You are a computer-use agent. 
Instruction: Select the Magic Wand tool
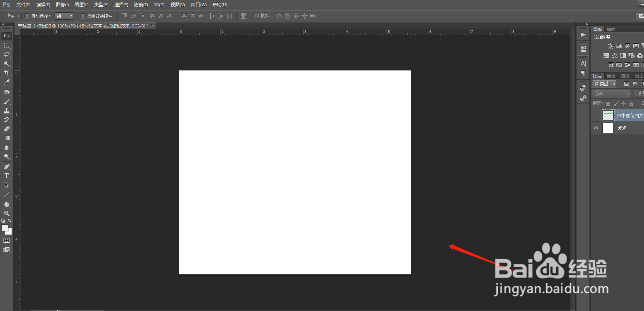(x=7, y=64)
